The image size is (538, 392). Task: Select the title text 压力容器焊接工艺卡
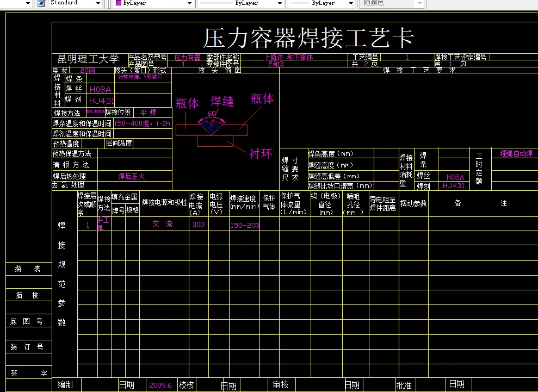point(310,38)
